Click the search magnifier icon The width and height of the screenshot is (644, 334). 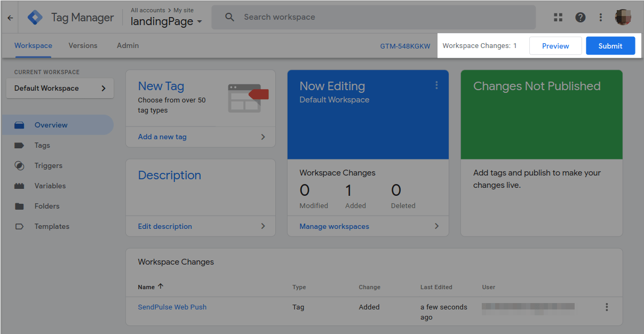(x=230, y=17)
